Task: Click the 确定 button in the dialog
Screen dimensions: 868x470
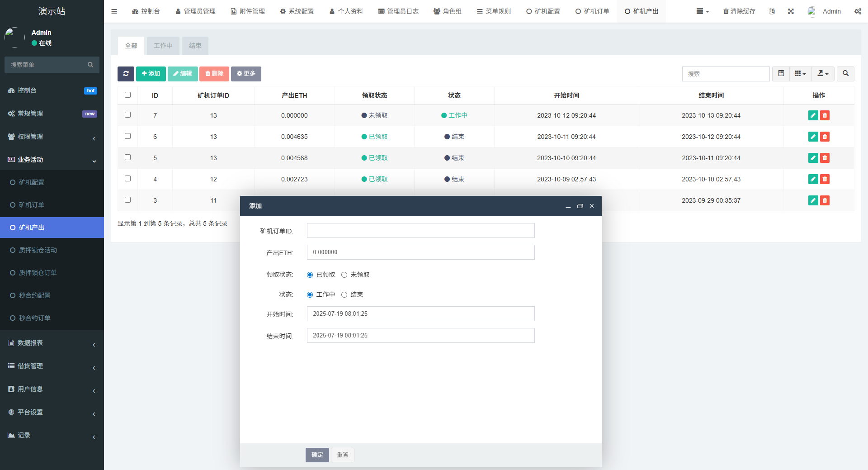Action: 317,455
